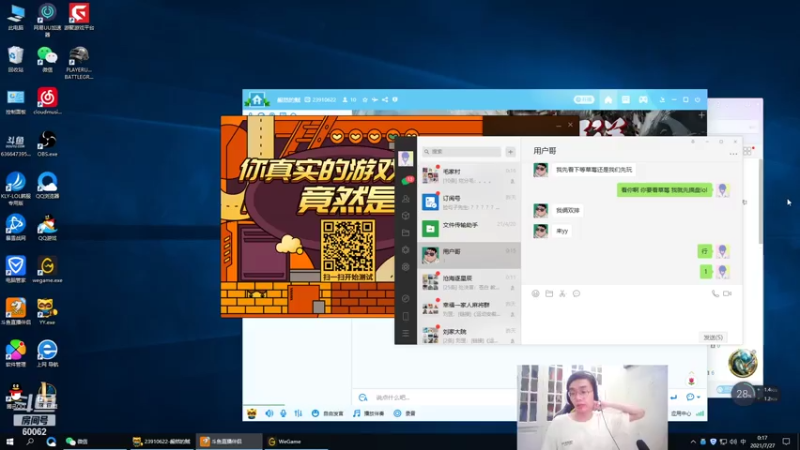Open Windows notification center icon

click(x=786, y=441)
